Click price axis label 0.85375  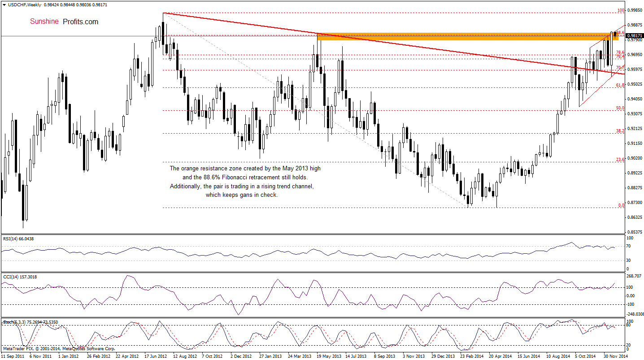tap(635, 232)
